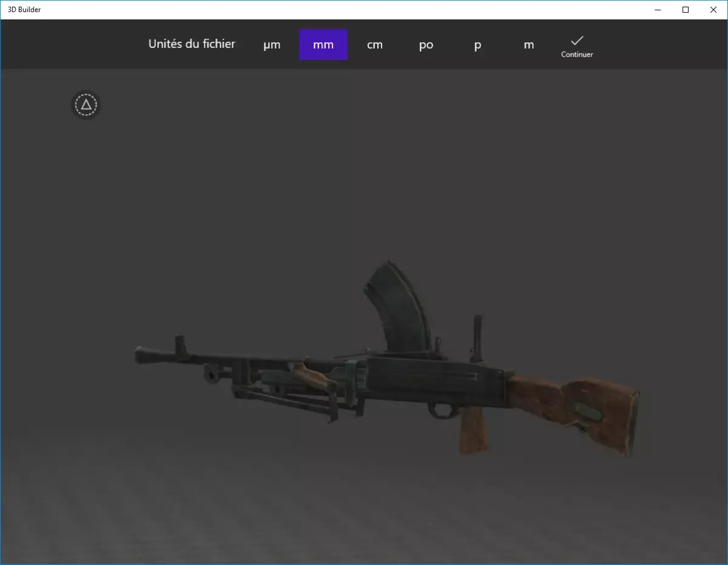Switch the file unit to m (meters)
This screenshot has height=565, width=728.
[x=529, y=45]
